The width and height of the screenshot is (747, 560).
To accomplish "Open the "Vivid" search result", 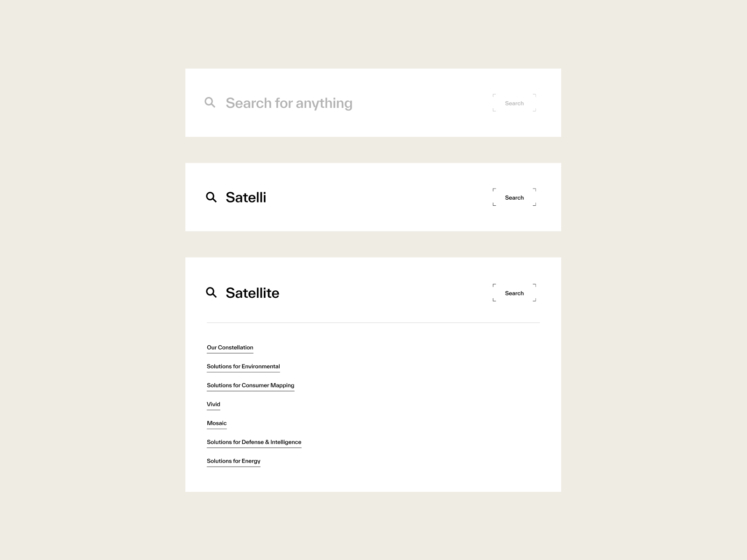I will point(213,404).
